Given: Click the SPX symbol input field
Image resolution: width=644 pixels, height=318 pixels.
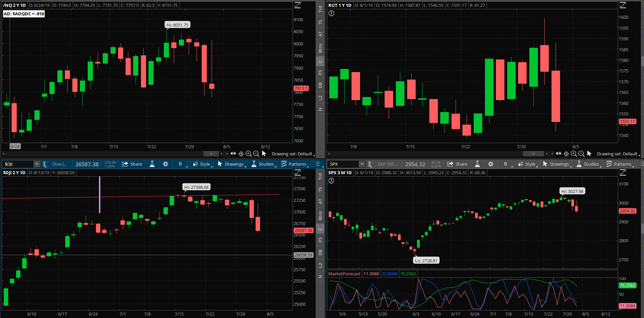Looking at the screenshot, I should tap(344, 164).
